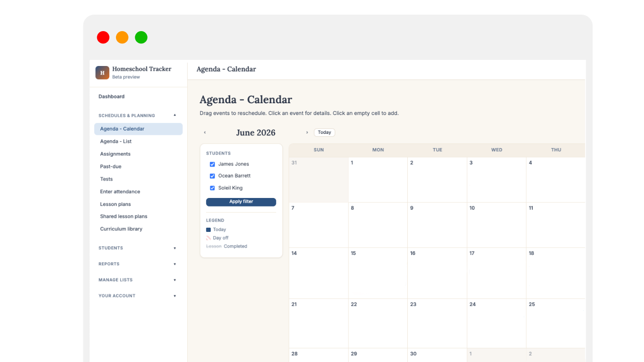Click the THU column header

(x=556, y=150)
